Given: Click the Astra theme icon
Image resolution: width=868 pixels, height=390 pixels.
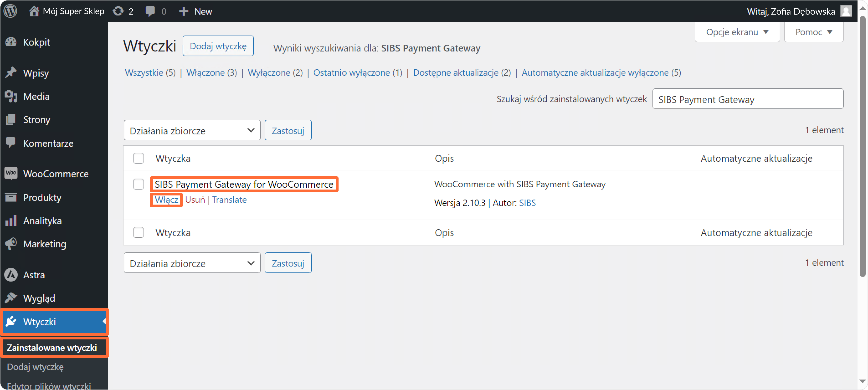Looking at the screenshot, I should (x=11, y=275).
